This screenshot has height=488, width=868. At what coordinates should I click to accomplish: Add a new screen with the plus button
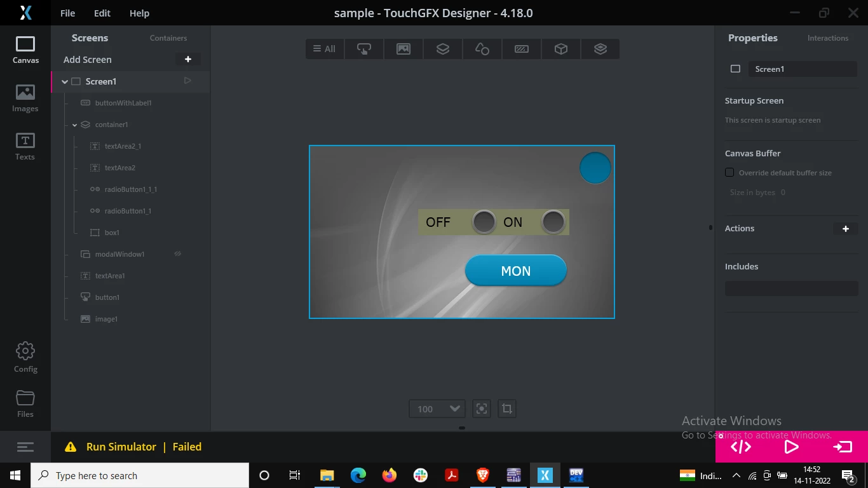[188, 59]
